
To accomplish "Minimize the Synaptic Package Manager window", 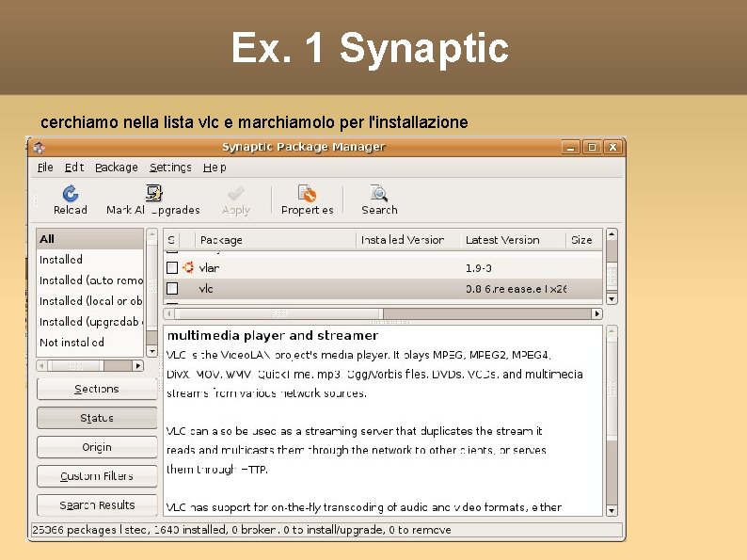I will click(x=570, y=147).
